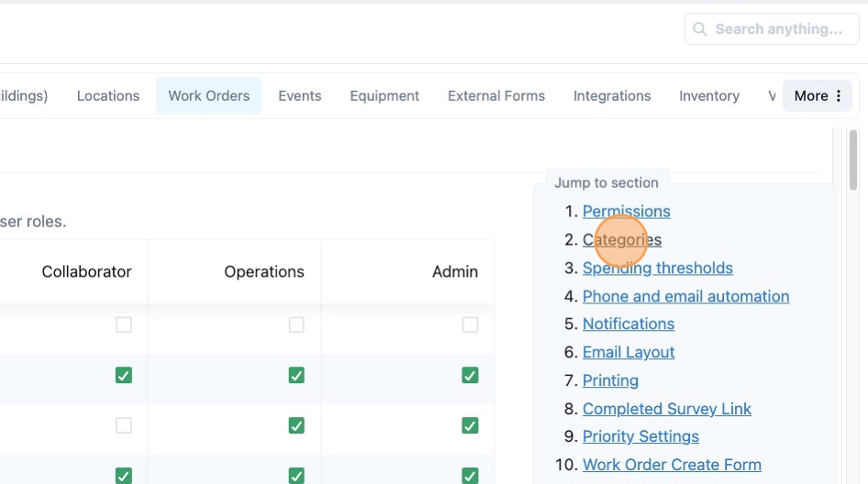Image resolution: width=868 pixels, height=484 pixels.
Task: Open the Inventory tab
Action: point(709,95)
